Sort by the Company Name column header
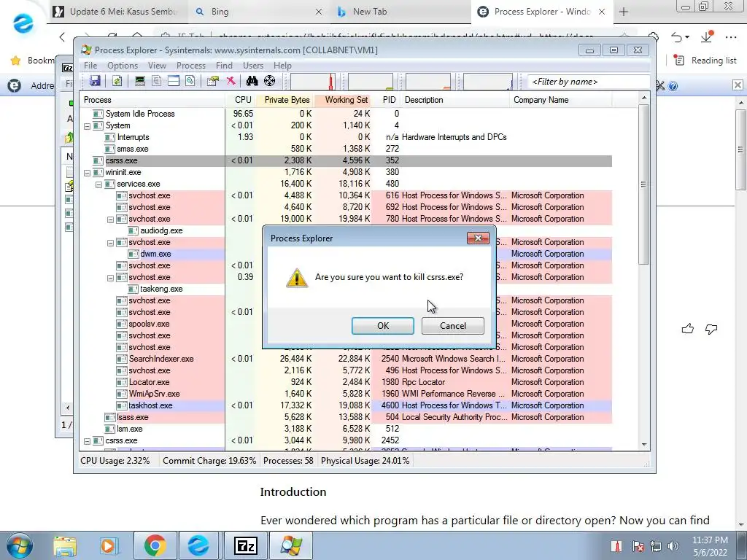This screenshot has width=747, height=560. tap(561, 100)
